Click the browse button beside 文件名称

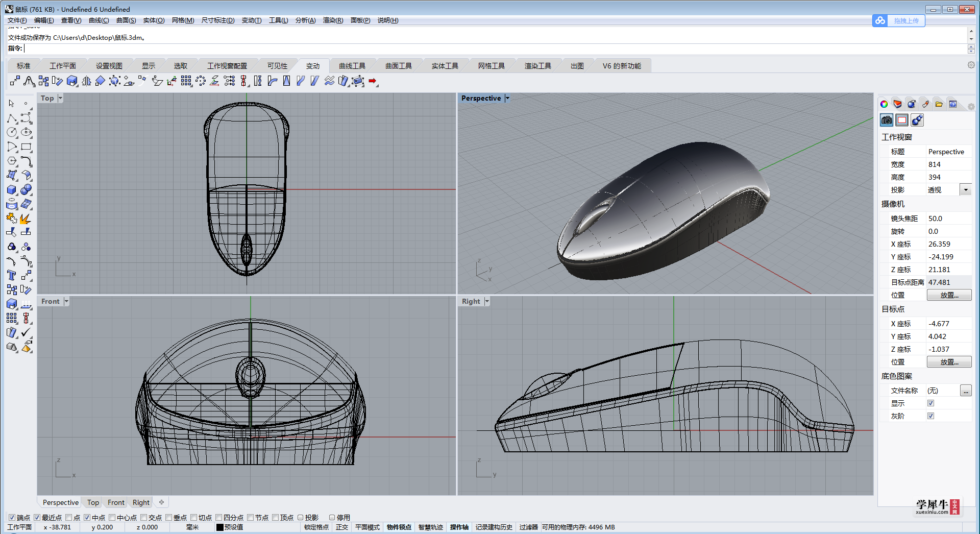(965, 391)
